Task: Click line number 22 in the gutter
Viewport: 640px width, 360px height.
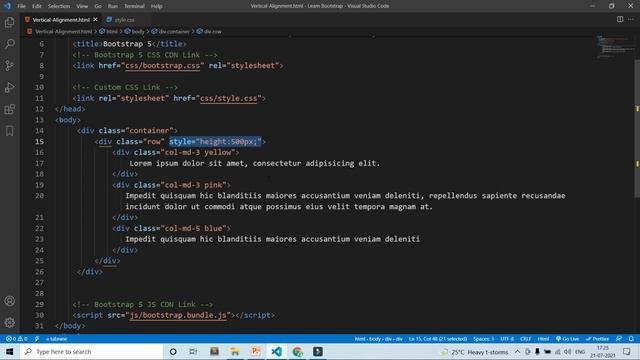Action: pyautogui.click(x=39, y=229)
